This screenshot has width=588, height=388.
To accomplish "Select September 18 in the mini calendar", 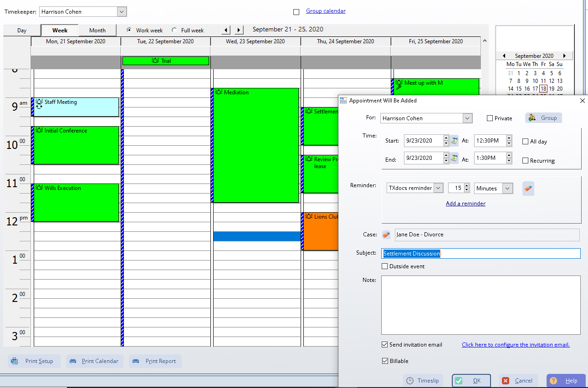I will point(543,88).
